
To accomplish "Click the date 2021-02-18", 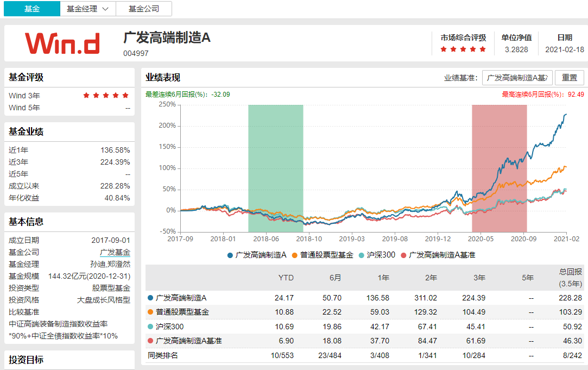I will pyautogui.click(x=564, y=49).
